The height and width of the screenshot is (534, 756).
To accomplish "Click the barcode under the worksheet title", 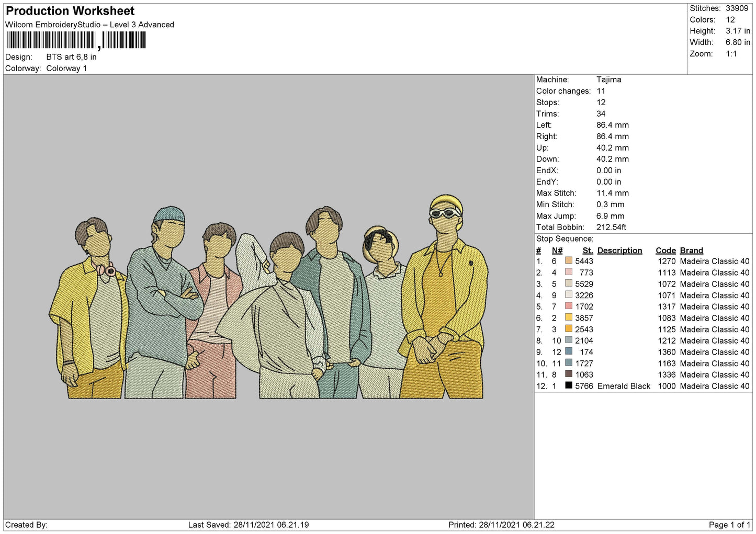I will coord(76,40).
